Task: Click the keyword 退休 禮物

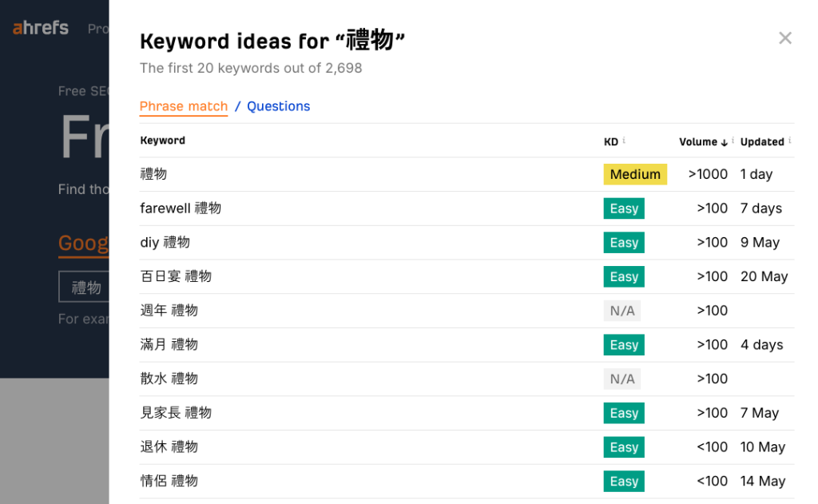Action: pyautogui.click(x=169, y=447)
